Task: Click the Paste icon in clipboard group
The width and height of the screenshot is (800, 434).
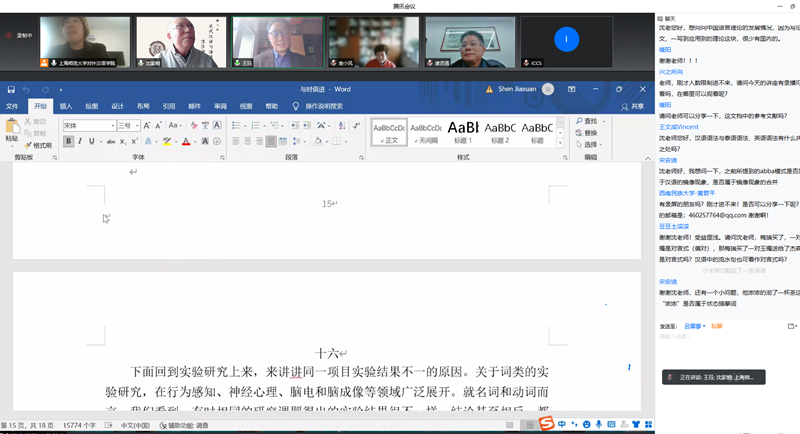Action: click(x=12, y=128)
